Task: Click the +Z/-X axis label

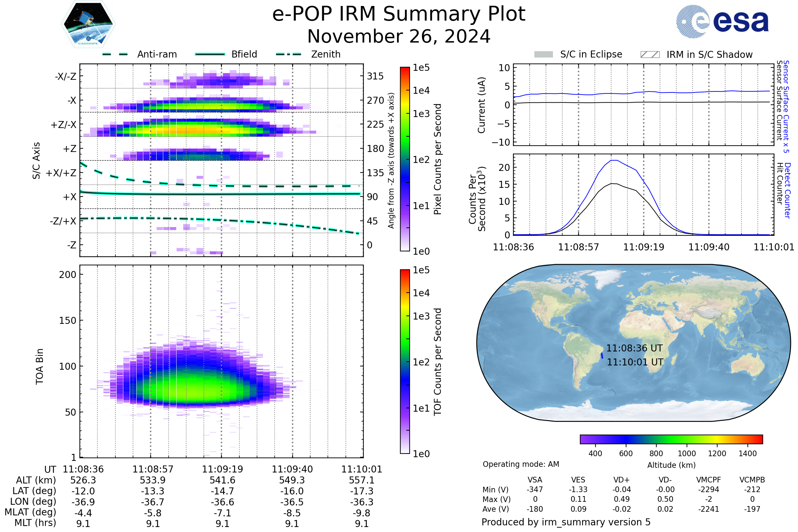Action: tap(64, 125)
